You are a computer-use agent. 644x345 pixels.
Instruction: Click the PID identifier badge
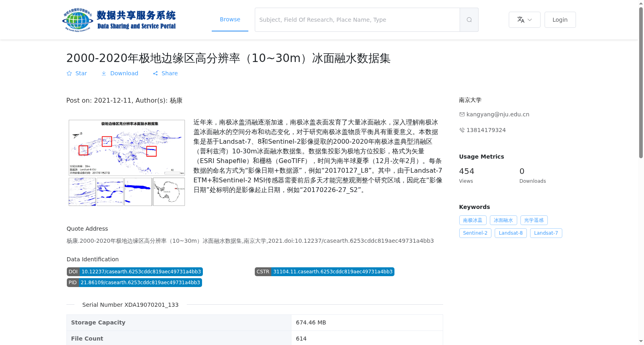point(134,283)
